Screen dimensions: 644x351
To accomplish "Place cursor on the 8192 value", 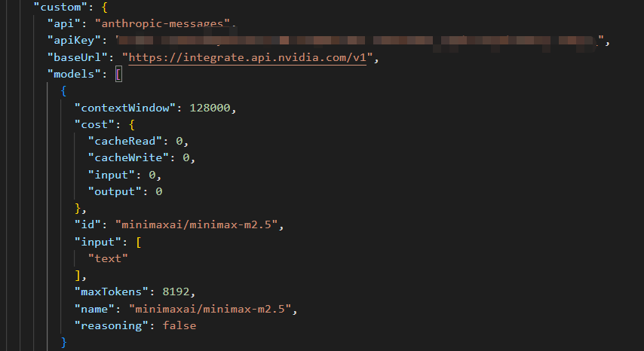I will (x=175, y=291).
